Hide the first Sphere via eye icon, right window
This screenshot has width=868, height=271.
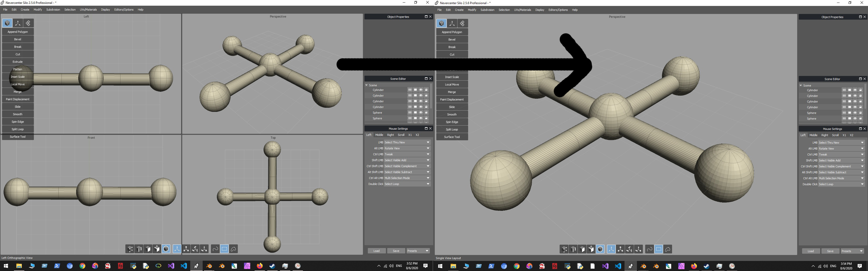tap(855, 113)
